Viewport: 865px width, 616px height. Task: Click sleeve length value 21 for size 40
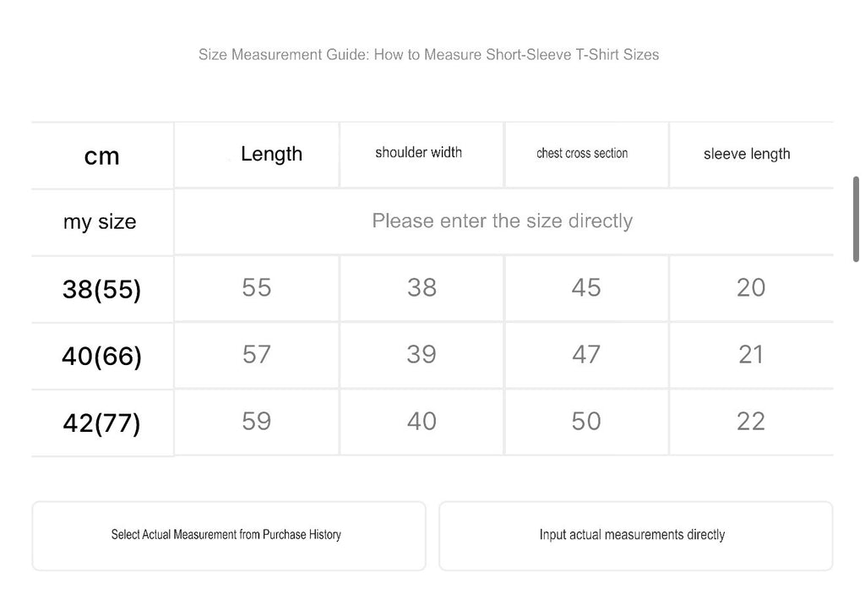tap(751, 355)
